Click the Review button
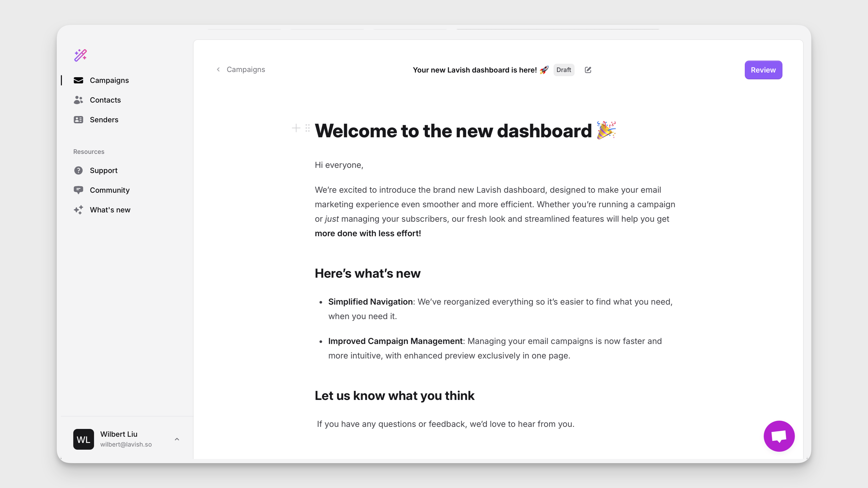Image resolution: width=868 pixels, height=488 pixels. (x=763, y=70)
